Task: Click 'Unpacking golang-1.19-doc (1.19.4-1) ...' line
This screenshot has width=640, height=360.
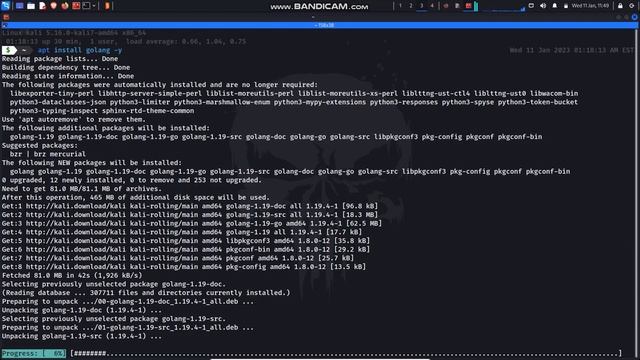Action: point(82,310)
